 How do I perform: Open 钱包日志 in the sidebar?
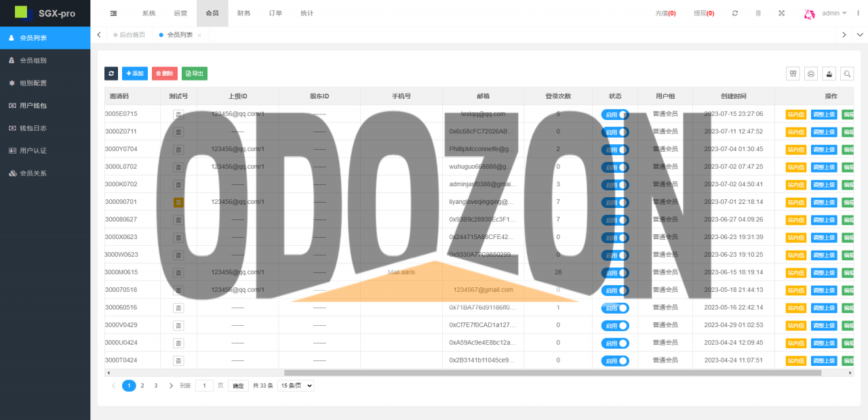[x=45, y=128]
